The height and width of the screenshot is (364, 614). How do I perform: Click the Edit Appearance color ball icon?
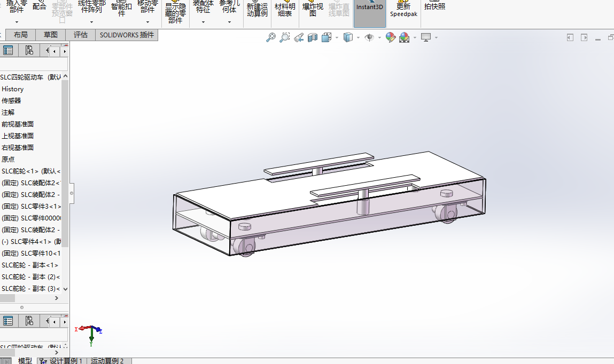tap(391, 37)
